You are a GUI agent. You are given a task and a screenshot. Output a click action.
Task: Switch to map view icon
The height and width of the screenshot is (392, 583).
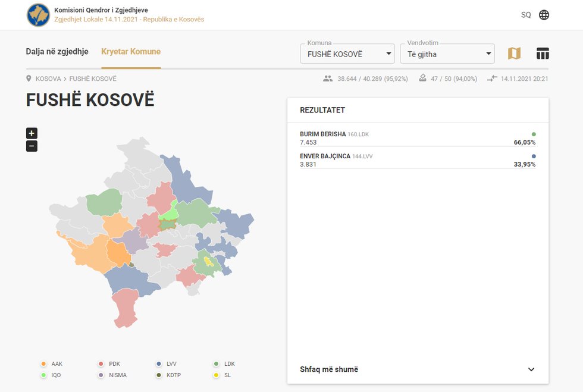(x=514, y=53)
